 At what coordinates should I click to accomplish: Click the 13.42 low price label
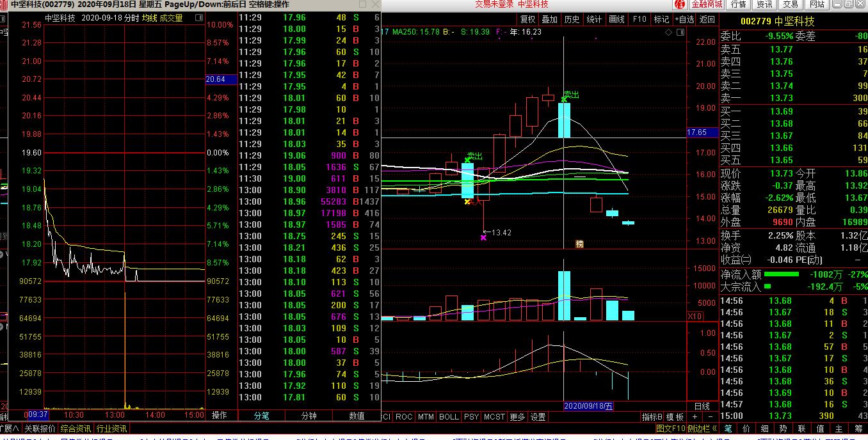(x=501, y=232)
